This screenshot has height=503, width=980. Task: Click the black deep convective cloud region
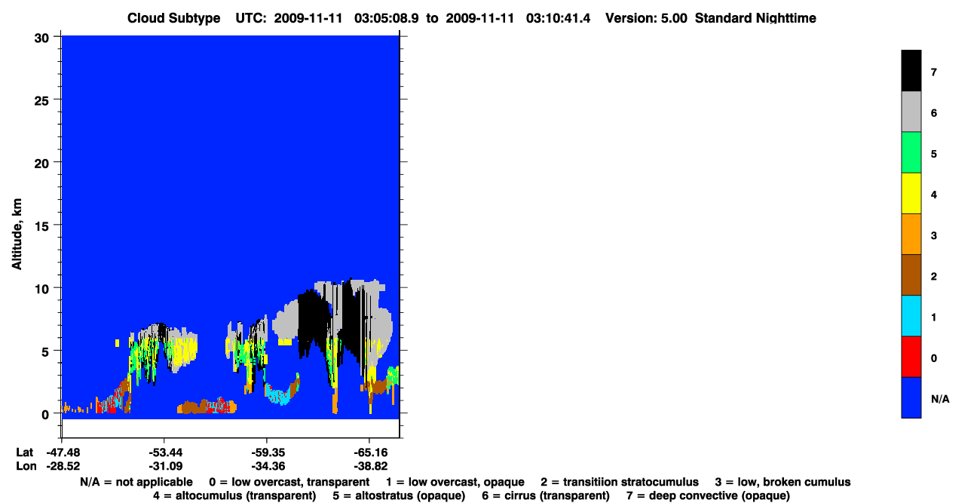tap(313, 321)
